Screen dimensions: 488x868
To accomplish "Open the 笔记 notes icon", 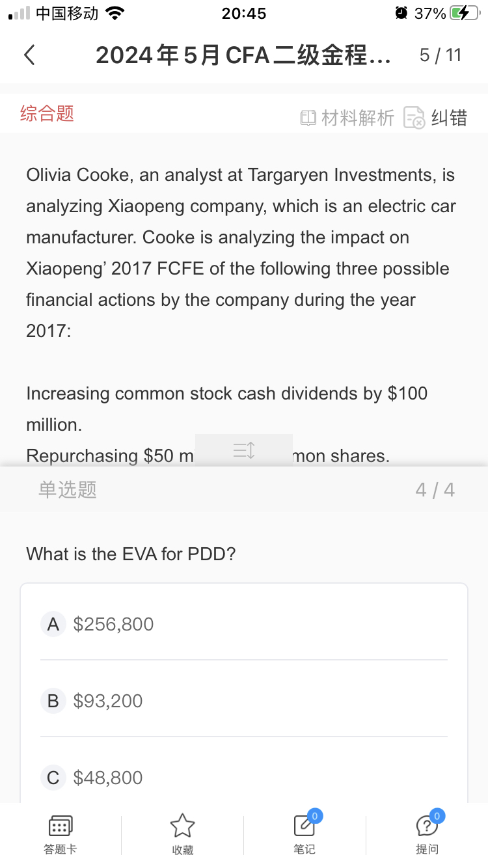I will coord(304,826).
